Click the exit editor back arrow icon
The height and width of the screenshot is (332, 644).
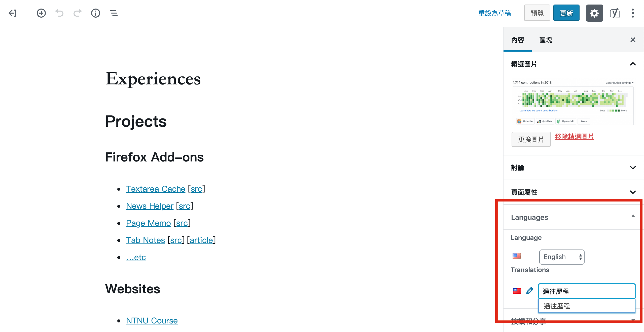point(13,13)
